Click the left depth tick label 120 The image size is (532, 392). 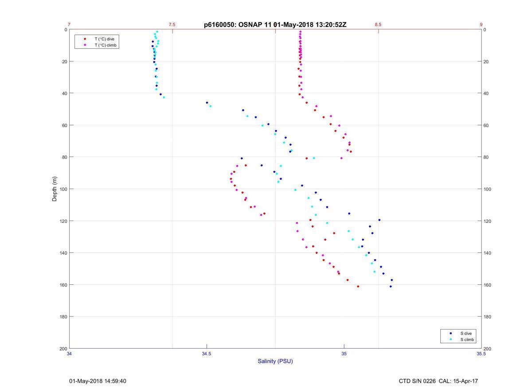coord(63,221)
